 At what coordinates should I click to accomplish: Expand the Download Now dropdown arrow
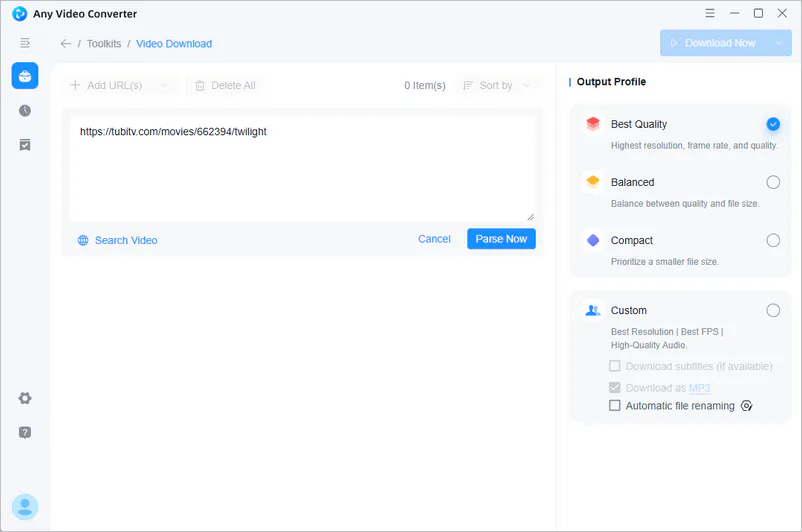(778, 43)
